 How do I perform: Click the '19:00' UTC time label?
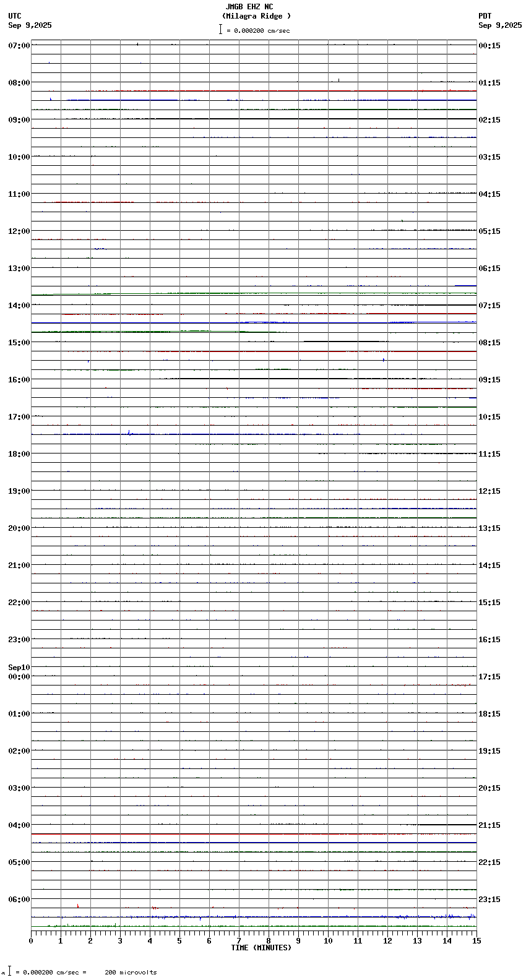coord(19,491)
